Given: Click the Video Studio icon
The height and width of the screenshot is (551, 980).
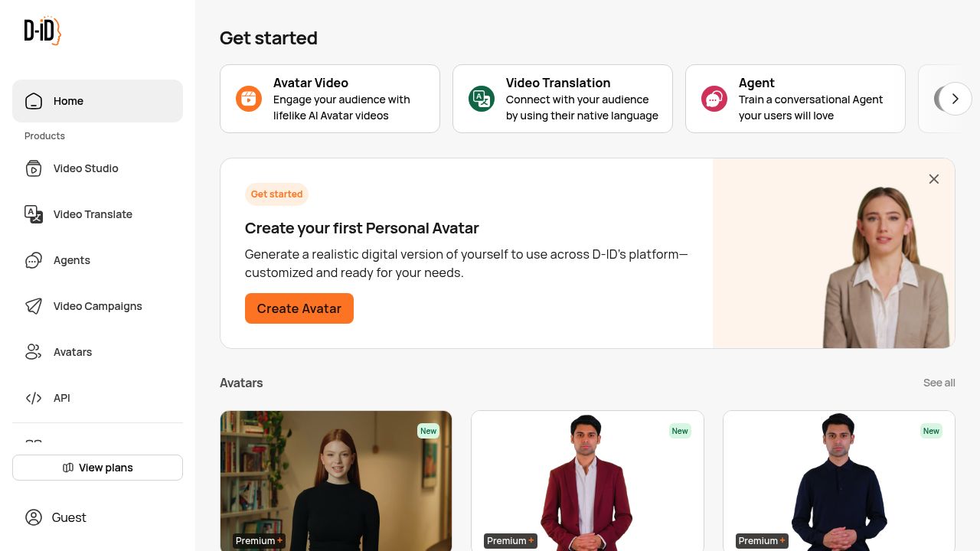Looking at the screenshot, I should coord(34,168).
